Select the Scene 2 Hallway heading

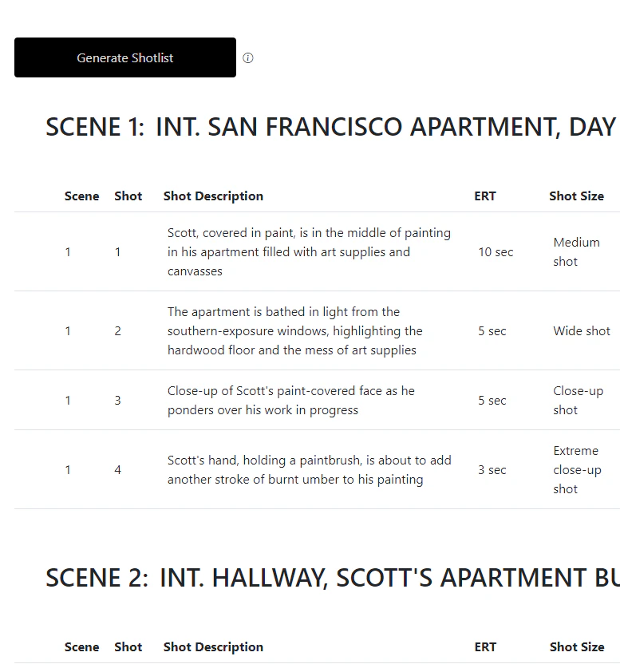pyautogui.click(x=332, y=578)
